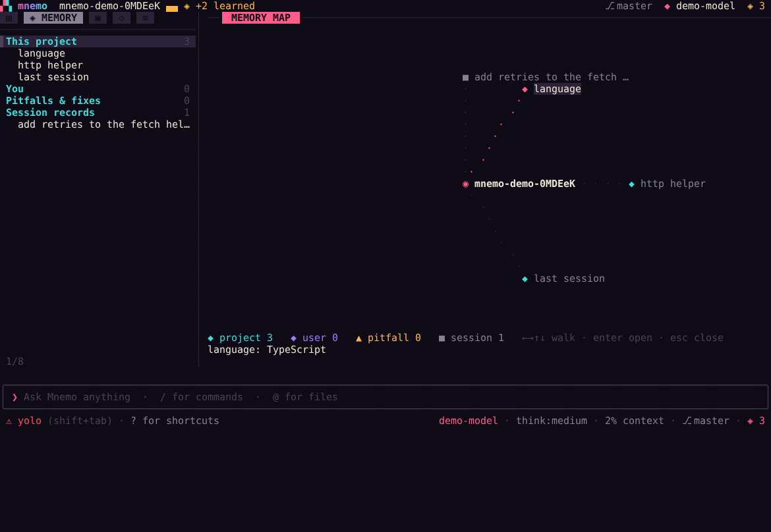
Task: Click the 1/8 position counter
Action: point(14,361)
